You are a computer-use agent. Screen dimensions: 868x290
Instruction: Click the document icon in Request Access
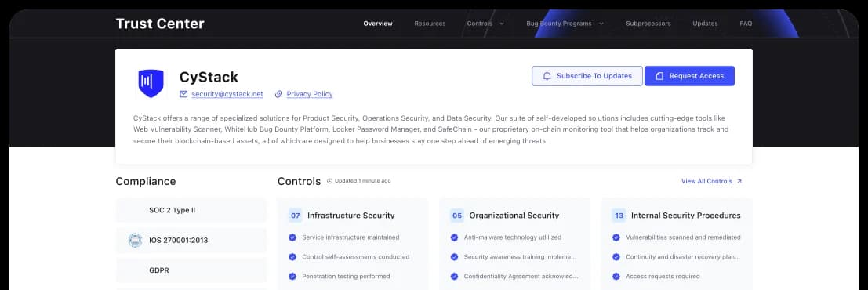click(659, 76)
